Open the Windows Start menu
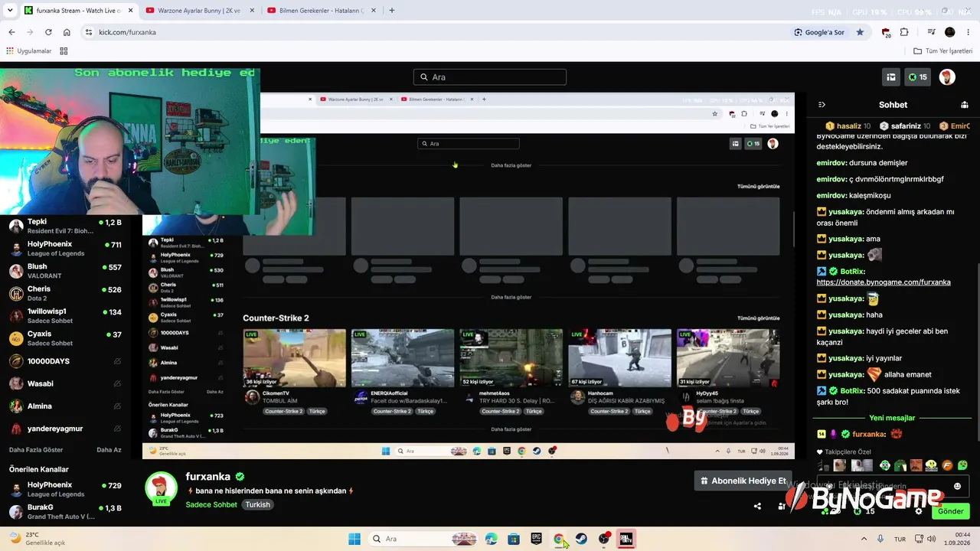The height and width of the screenshot is (551, 980). point(354,539)
